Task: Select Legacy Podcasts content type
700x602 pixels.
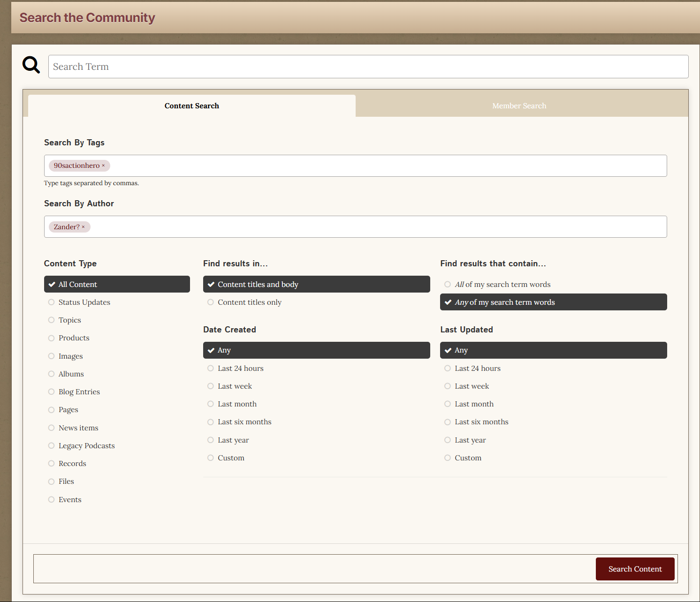Action: 86,446
